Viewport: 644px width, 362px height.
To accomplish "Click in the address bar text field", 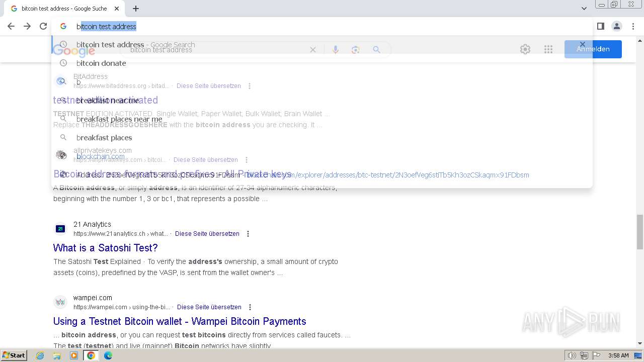I will [x=322, y=26].
